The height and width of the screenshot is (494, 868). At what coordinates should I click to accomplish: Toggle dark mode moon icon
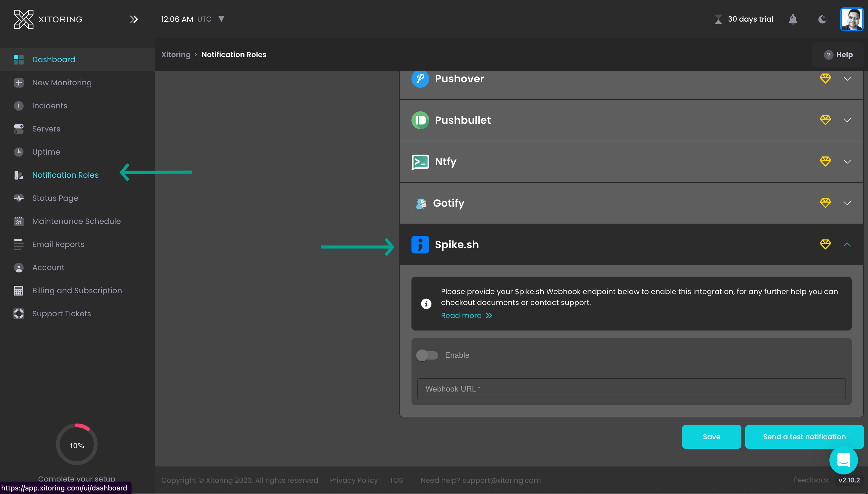(822, 19)
